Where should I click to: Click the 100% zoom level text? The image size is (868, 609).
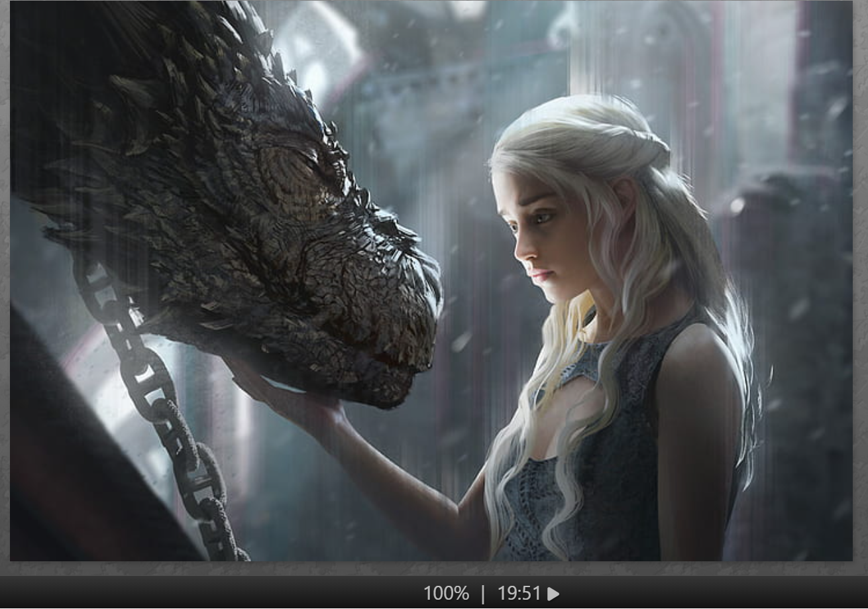(x=446, y=594)
